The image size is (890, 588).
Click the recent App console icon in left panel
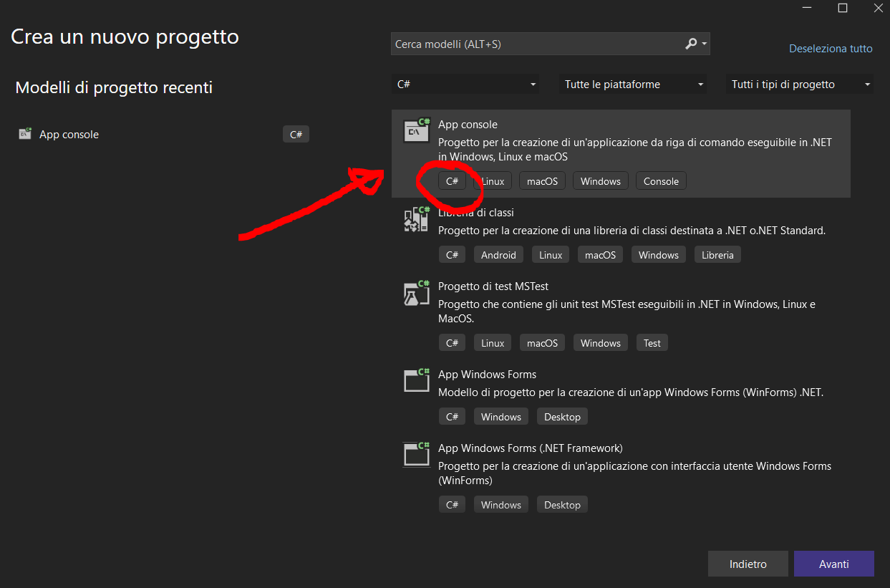coord(25,134)
